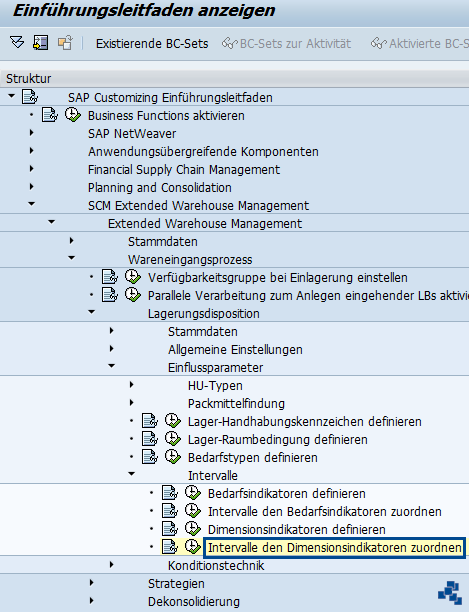Select Extended Warehouse Management tree label
Screen dimensions: 469x612
[205, 223]
